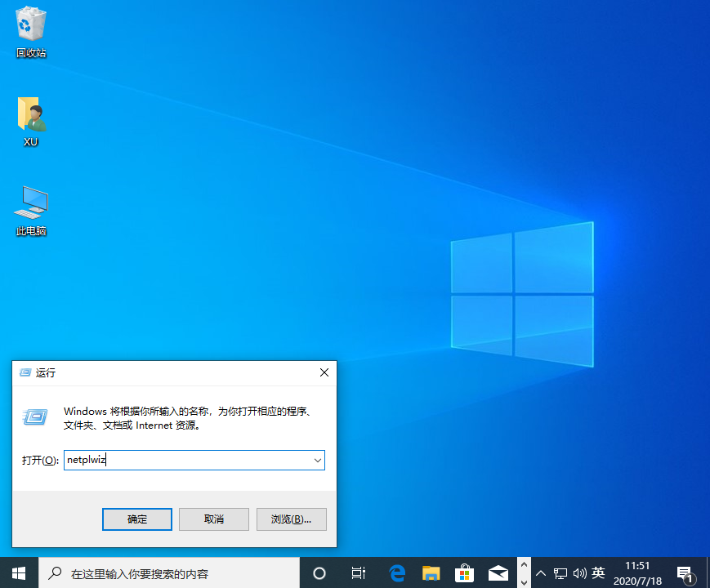Screen dimensions: 710x588
Task: Open the Windows Start menu
Action: pos(18,572)
